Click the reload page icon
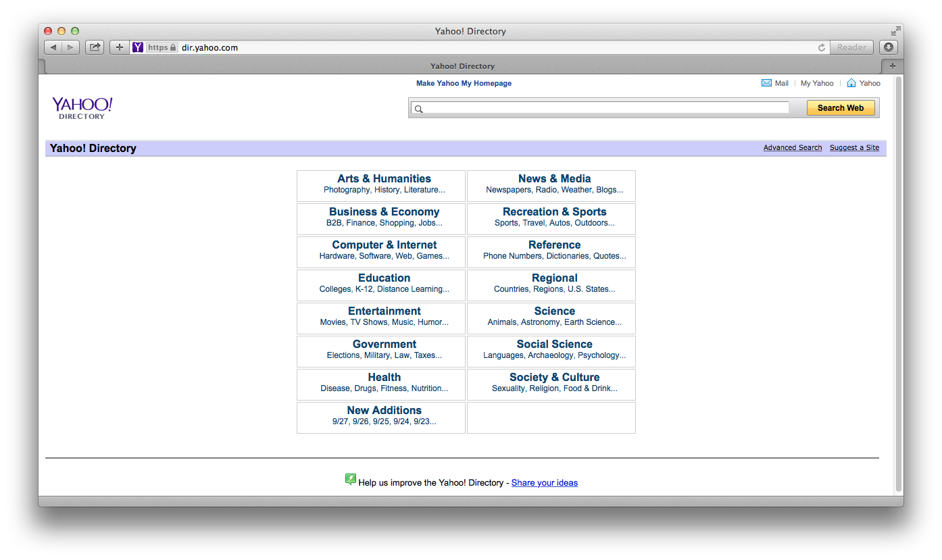Image resolution: width=942 pixels, height=560 pixels. pos(822,47)
